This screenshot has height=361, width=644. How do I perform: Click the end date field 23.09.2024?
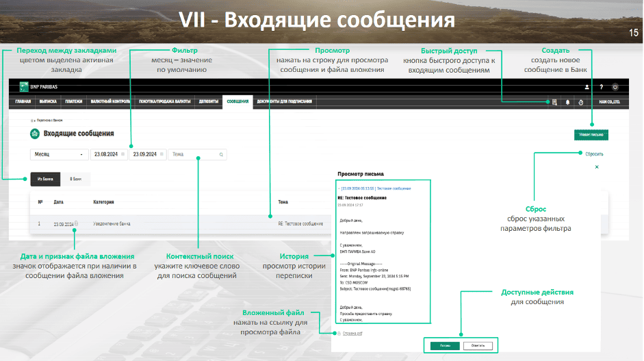point(147,154)
